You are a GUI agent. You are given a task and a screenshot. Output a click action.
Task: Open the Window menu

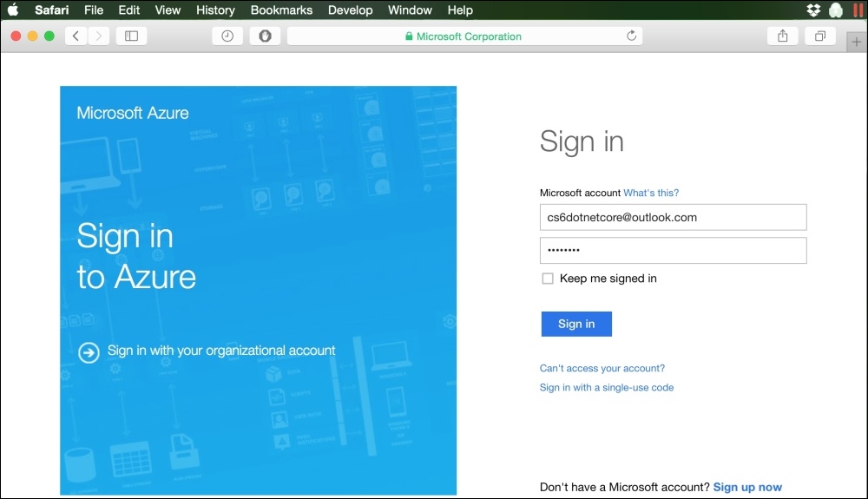[410, 10]
